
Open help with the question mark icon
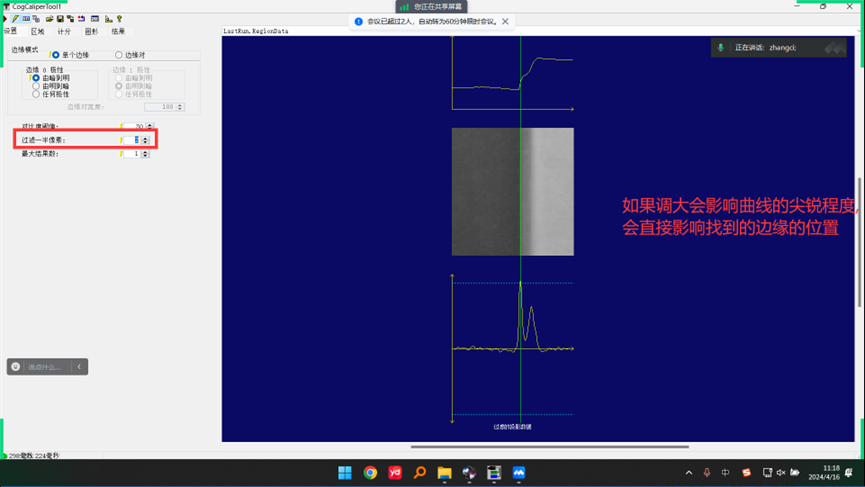tap(119, 19)
